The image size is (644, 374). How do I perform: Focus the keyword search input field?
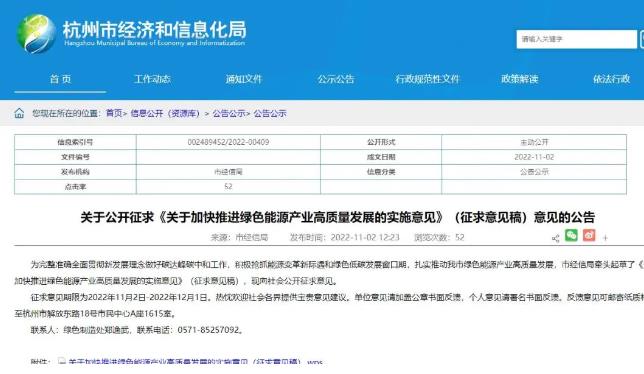576,39
